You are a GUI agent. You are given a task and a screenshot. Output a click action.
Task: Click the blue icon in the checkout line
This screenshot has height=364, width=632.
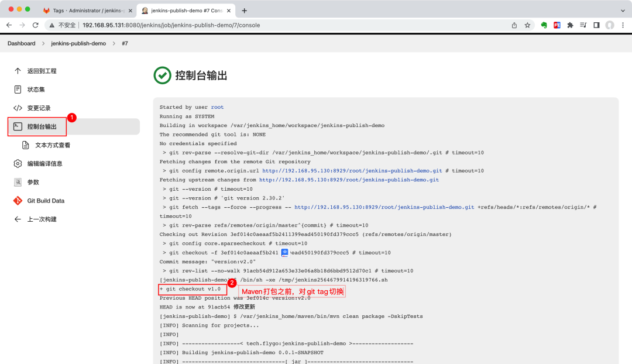pos(284,252)
